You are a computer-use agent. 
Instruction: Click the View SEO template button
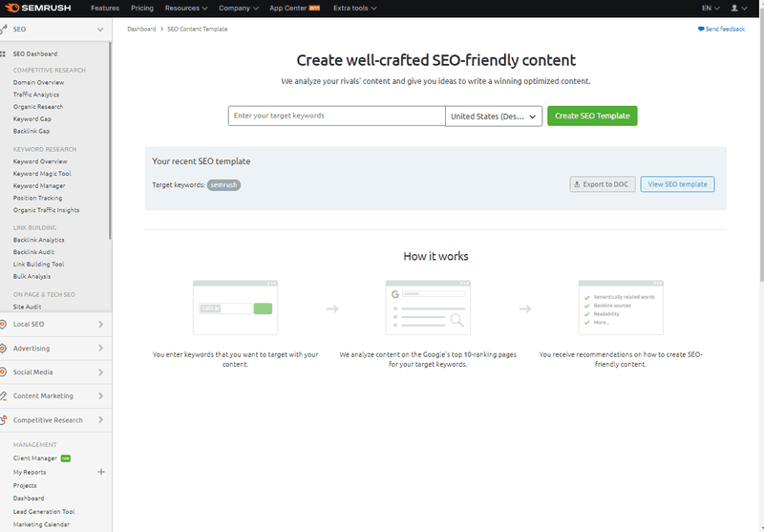pyautogui.click(x=677, y=184)
